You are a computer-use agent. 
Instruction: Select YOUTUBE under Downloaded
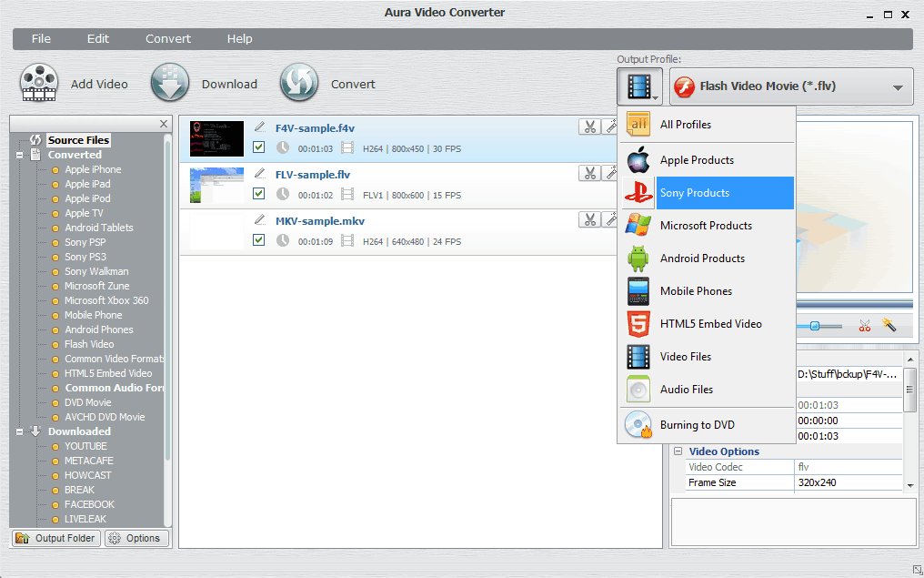85,447
